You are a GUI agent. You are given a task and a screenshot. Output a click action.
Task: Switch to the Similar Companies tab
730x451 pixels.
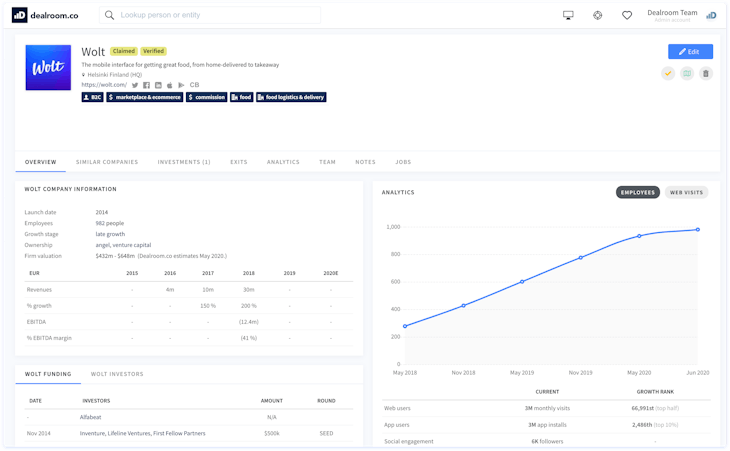[x=107, y=162]
